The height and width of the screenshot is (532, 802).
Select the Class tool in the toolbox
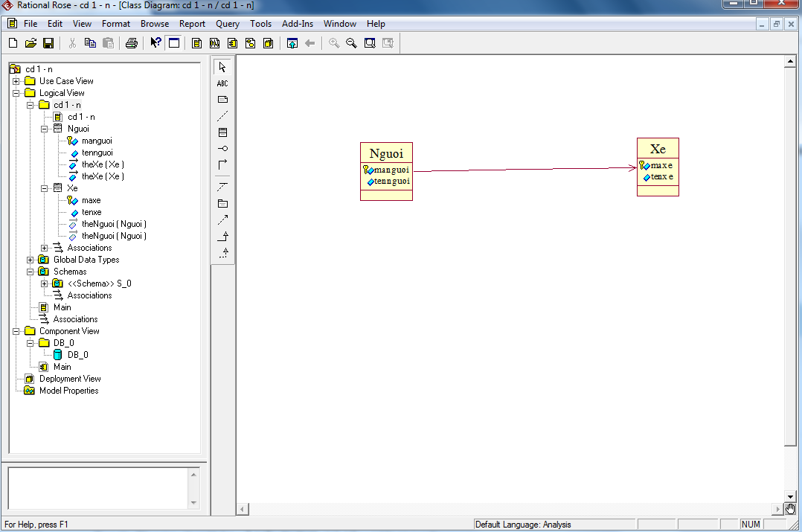pos(222,132)
